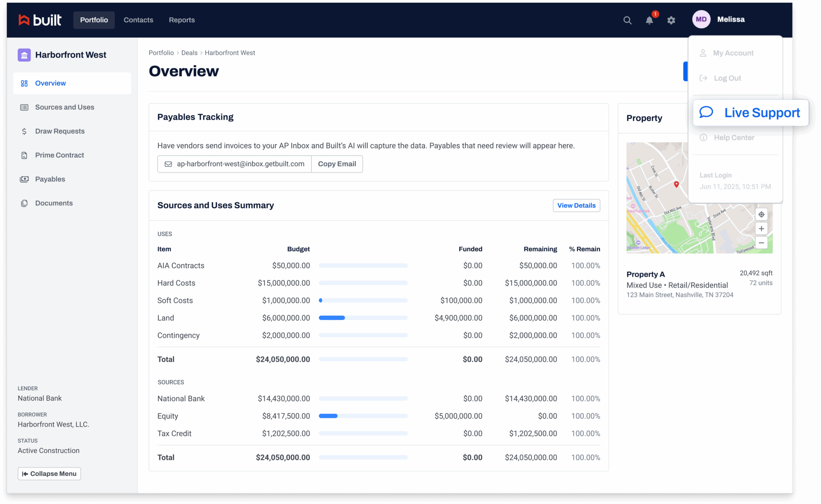Open notifications via the bell icon
Viewport: 821px width, 504px height.
point(649,20)
